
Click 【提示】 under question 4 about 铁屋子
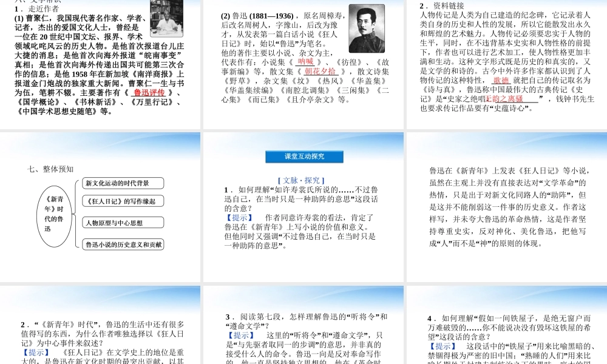pos(443,346)
